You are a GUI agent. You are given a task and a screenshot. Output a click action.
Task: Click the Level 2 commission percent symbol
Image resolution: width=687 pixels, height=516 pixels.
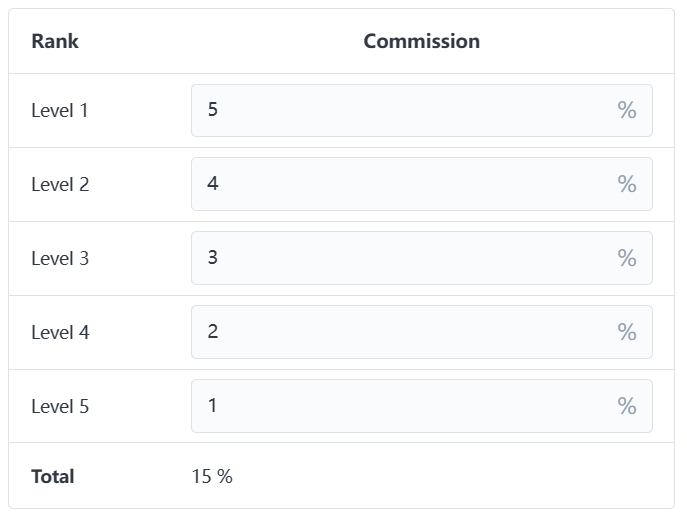click(627, 184)
